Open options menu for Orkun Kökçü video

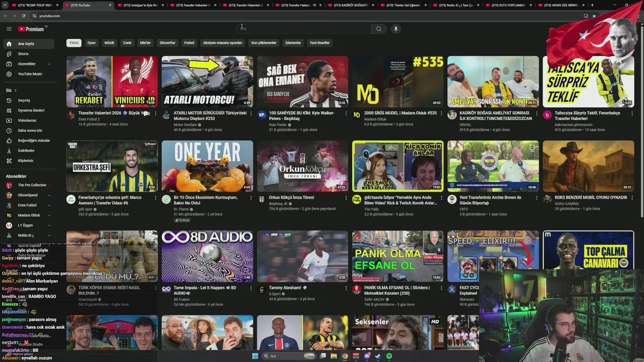[x=346, y=198]
